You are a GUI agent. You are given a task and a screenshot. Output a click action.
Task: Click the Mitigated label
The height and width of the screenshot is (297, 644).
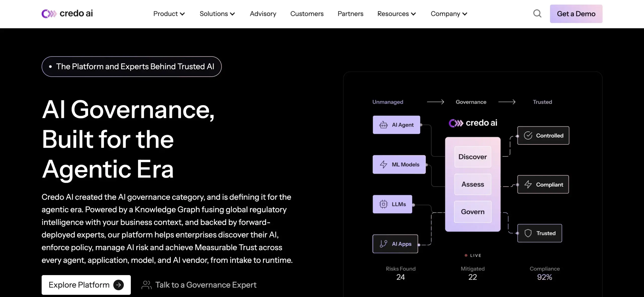pyautogui.click(x=472, y=269)
